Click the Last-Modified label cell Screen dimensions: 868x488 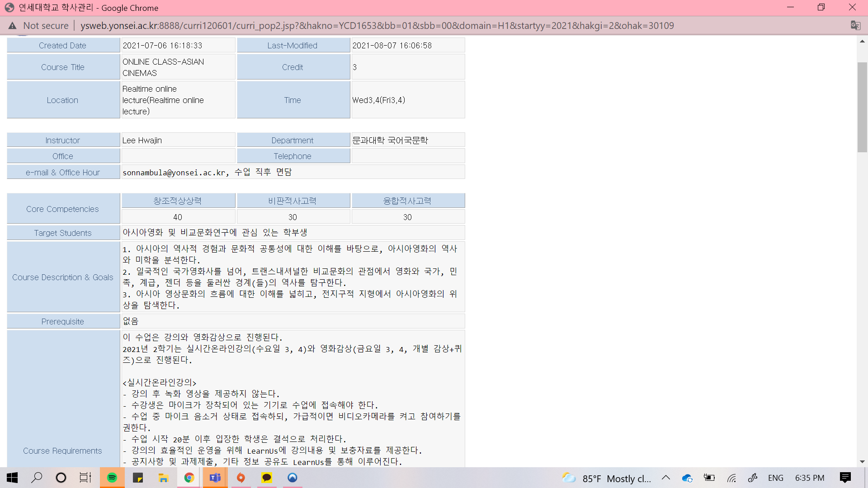click(x=293, y=46)
